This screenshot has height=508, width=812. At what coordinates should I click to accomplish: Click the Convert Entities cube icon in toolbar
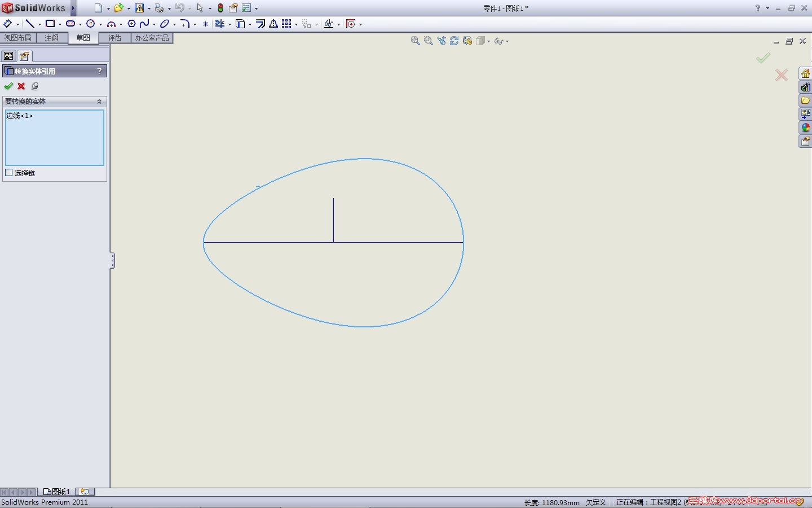[240, 24]
